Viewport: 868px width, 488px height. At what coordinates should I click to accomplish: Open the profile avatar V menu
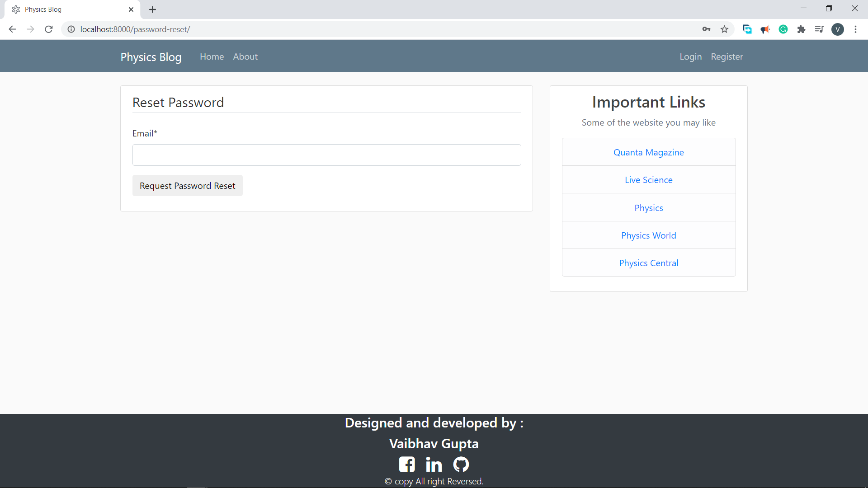[838, 29]
